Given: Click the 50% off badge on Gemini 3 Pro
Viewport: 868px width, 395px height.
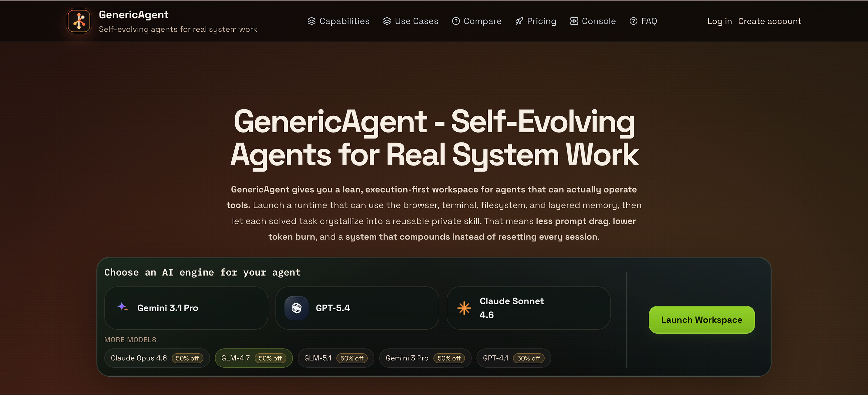Looking at the screenshot, I should pyautogui.click(x=449, y=358).
